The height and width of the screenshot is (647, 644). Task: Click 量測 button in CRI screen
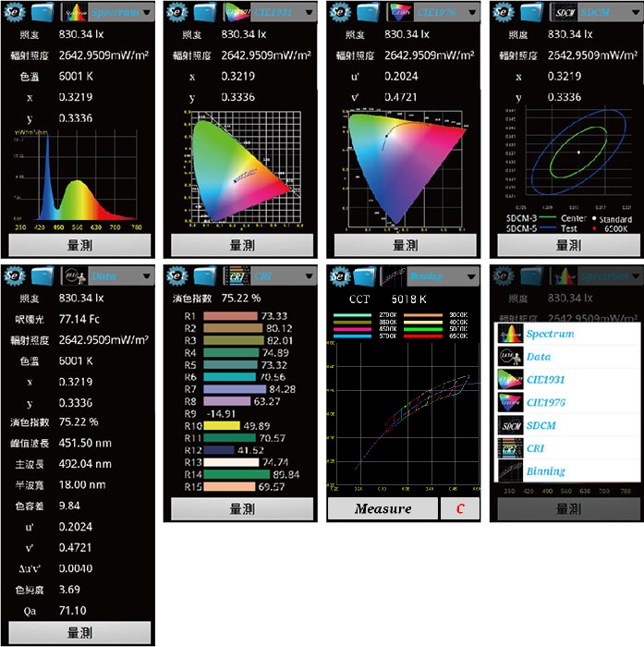242,508
